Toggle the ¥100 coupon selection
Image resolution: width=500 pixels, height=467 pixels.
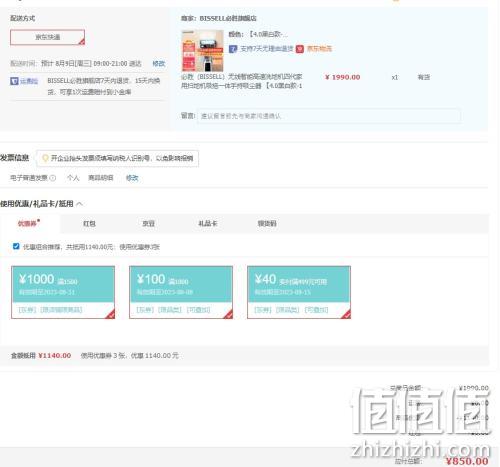point(181,292)
